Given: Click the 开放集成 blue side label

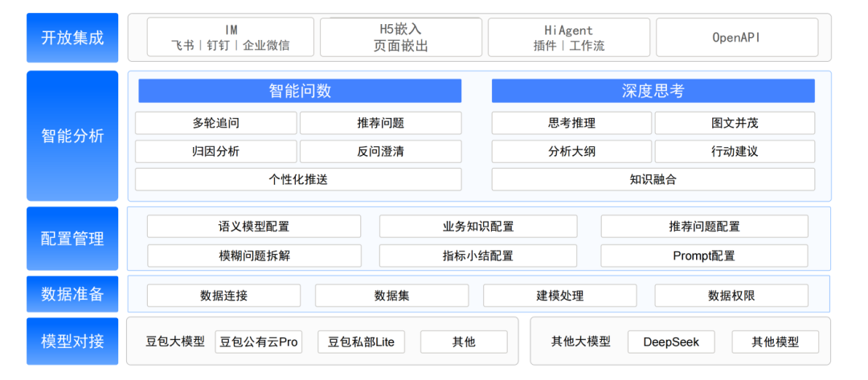Looking at the screenshot, I should coord(72,38).
